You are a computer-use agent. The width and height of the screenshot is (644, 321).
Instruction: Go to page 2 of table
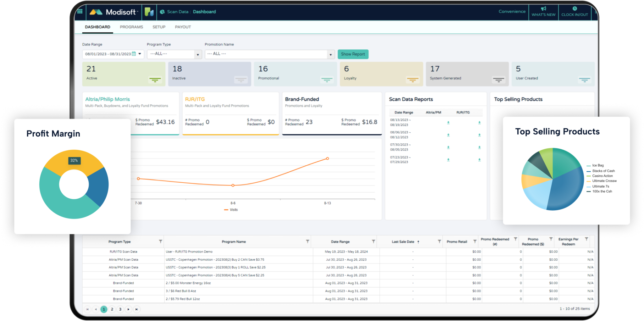tap(112, 309)
